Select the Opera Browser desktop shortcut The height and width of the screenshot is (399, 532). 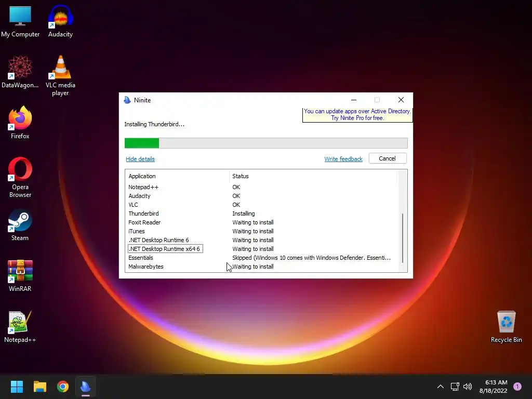tap(20, 177)
